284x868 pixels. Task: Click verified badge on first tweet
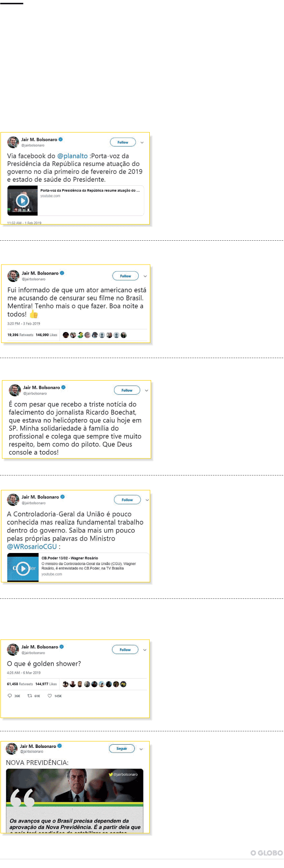point(61,139)
